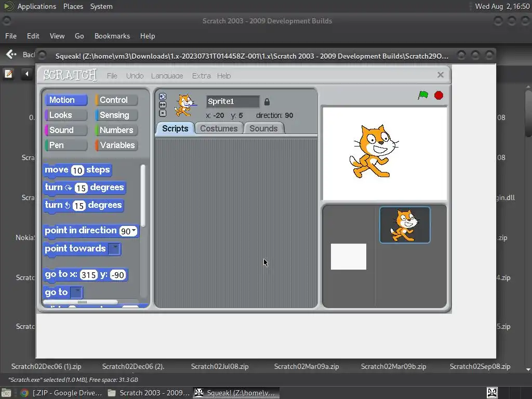Click the turn clockwise 15 degrees block
Screen dimensions: 532x399
click(85, 188)
